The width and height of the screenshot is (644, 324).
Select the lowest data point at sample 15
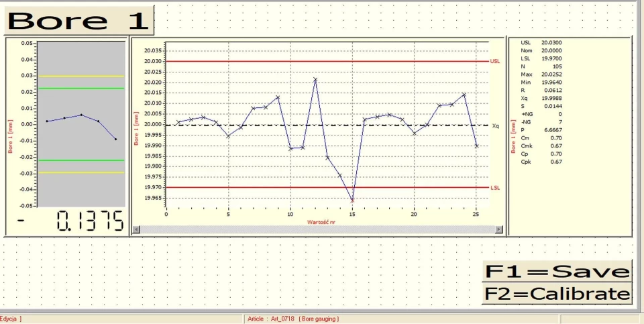[x=352, y=200]
